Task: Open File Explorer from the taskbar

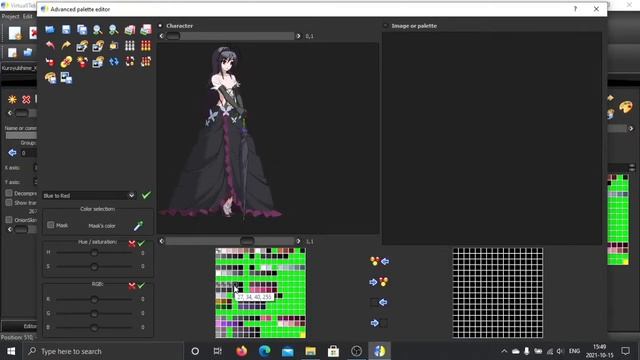Action: [311, 351]
